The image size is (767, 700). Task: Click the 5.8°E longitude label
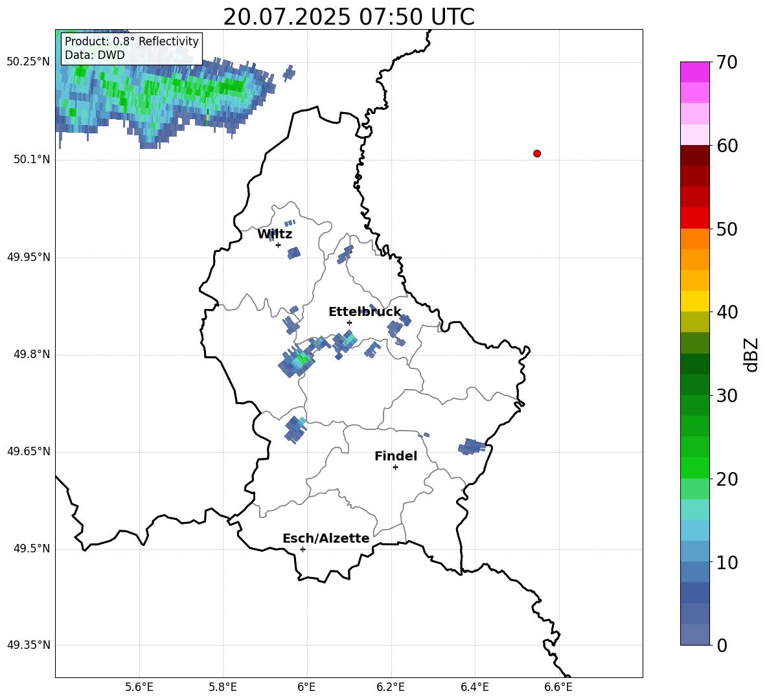(x=223, y=687)
